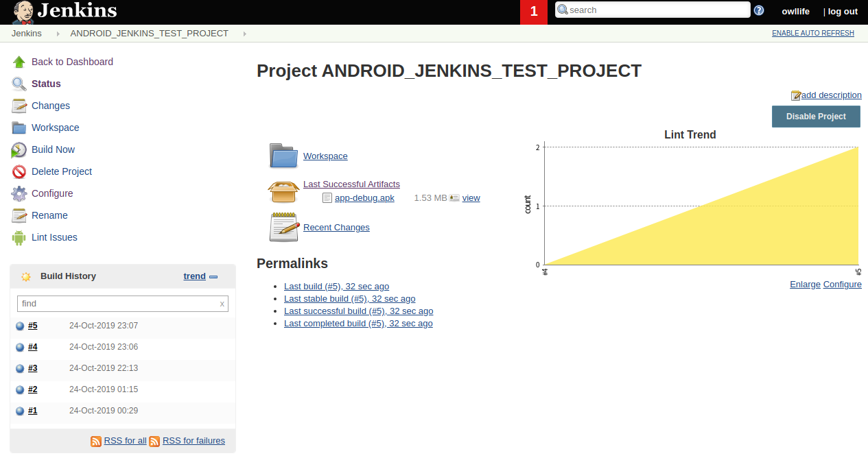Click the Build History find input field
868x458 pixels.
tap(123, 304)
